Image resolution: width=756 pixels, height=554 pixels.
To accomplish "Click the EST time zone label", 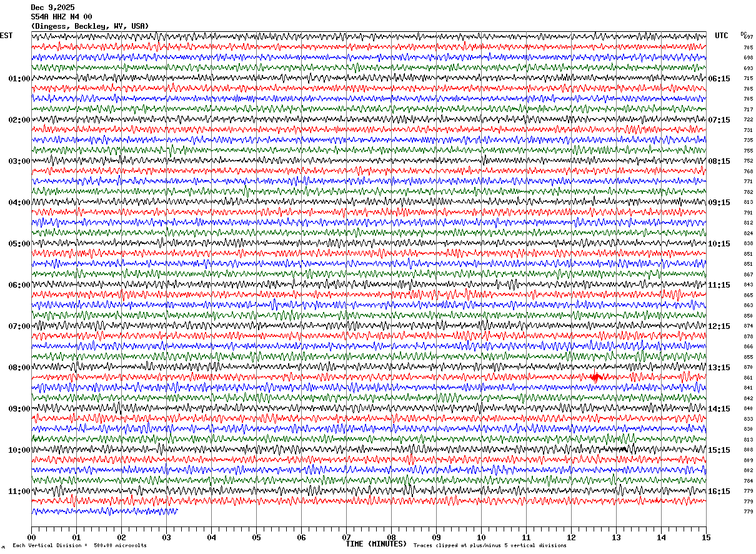I will (6, 36).
